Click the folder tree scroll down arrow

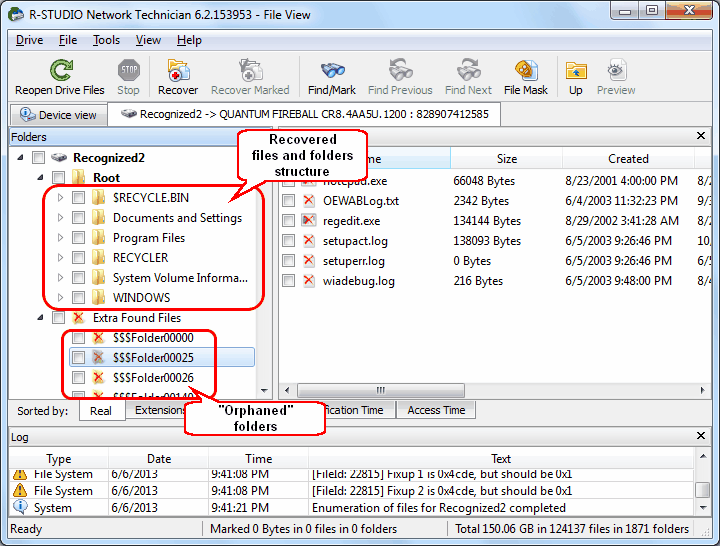[x=264, y=390]
